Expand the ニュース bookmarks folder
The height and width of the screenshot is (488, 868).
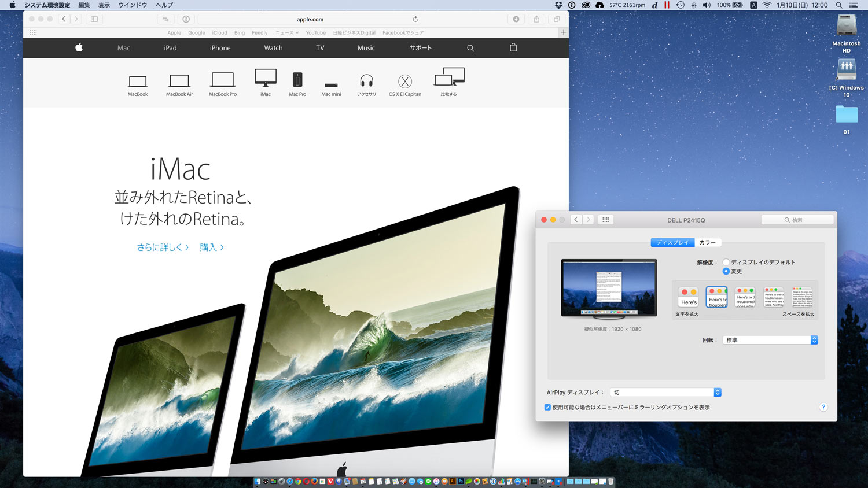coord(287,32)
